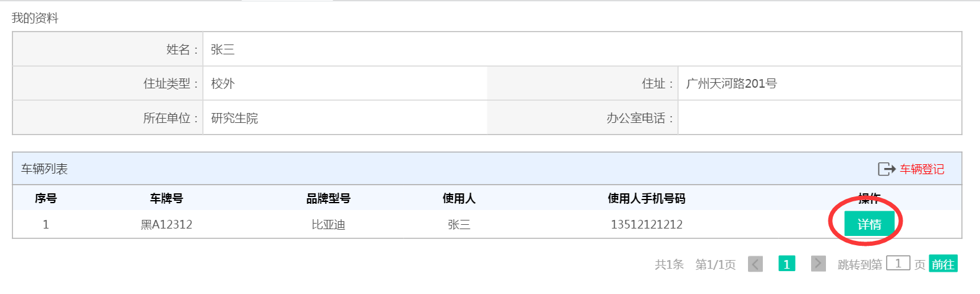Viewport: 980px width, 294px height.
Task: Go to previous page arrow
Action: (x=755, y=264)
